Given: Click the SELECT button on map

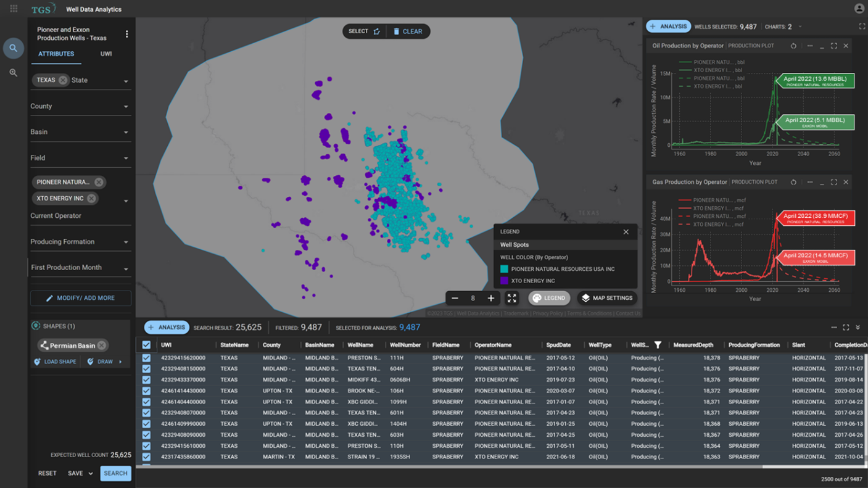Looking at the screenshot, I should pyautogui.click(x=365, y=31).
